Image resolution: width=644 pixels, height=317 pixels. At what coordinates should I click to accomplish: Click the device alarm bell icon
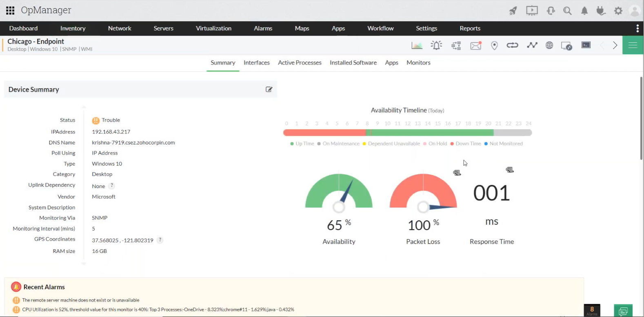pyautogui.click(x=436, y=45)
